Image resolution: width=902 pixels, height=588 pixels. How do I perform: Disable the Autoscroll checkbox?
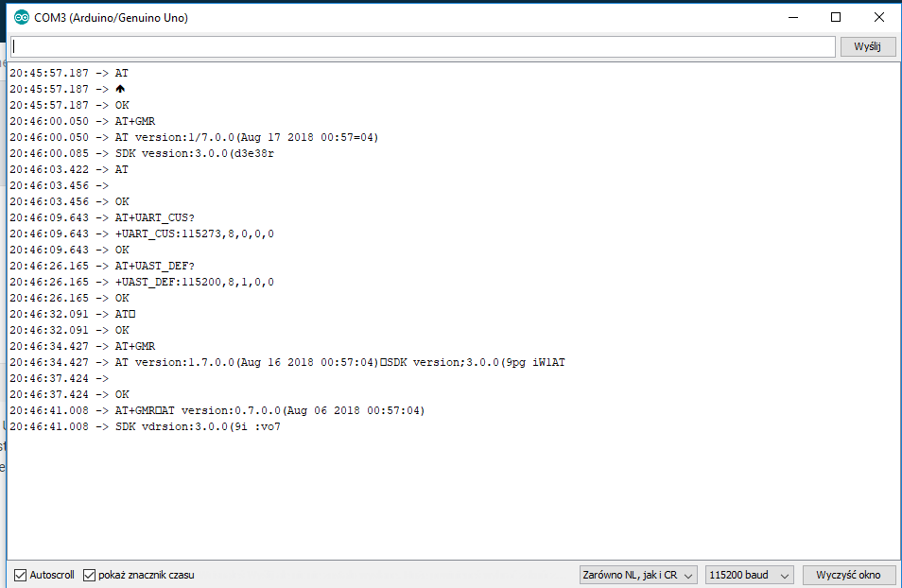[x=20, y=575]
